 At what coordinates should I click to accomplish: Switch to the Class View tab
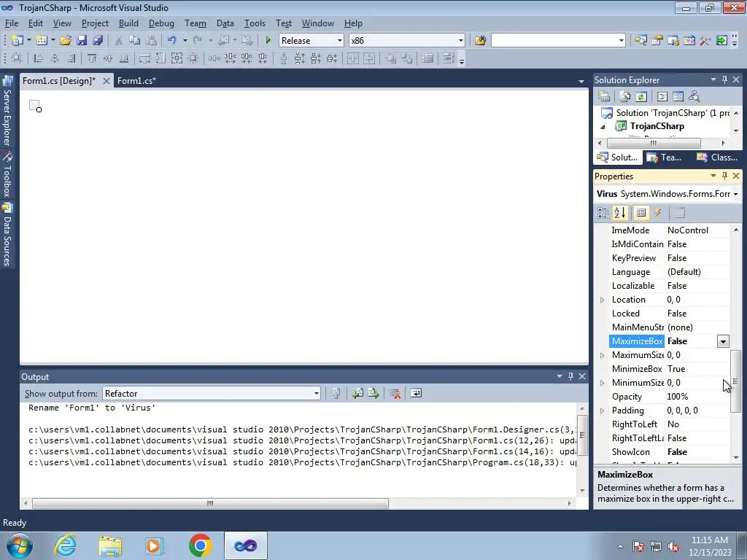[x=717, y=157]
